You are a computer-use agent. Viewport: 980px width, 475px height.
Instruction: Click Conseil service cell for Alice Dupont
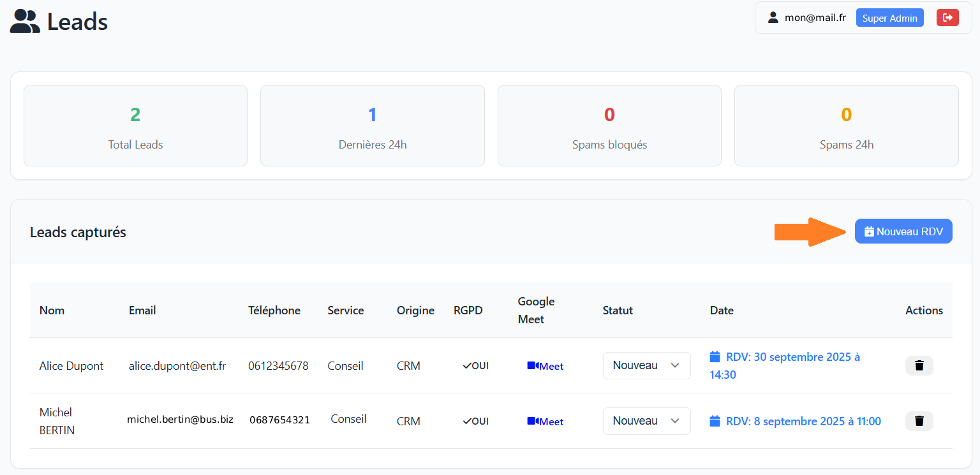coord(346,366)
